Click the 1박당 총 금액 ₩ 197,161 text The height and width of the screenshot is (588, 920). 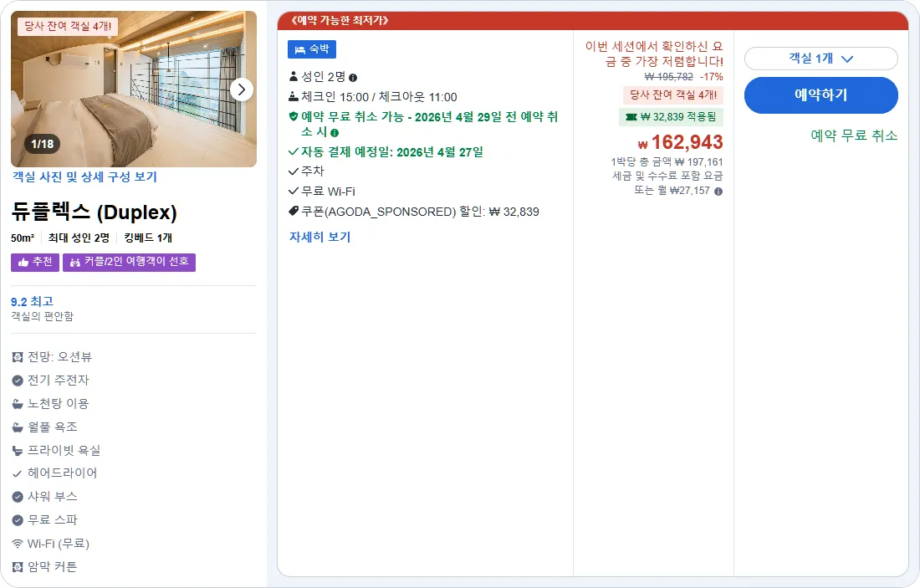pos(667,162)
